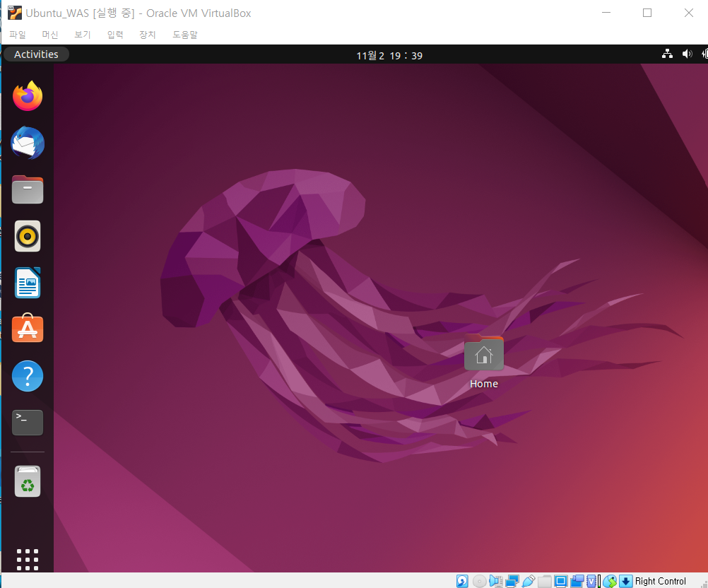The width and height of the screenshot is (708, 588).
Task: Open the 장치 menu
Action: [147, 35]
